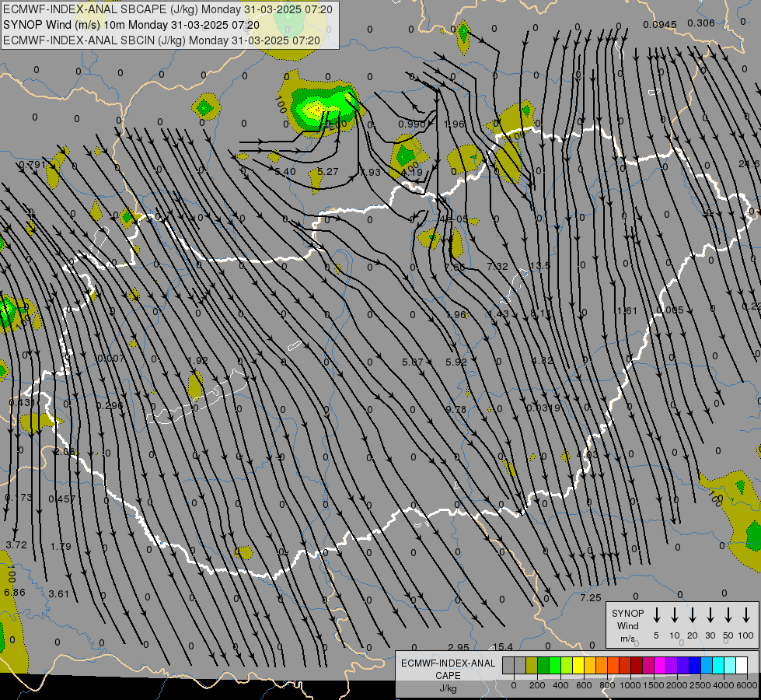Screen dimensions: 761x700
Task: Select the cyan CAPE legend swatch
Action: [x=718, y=666]
